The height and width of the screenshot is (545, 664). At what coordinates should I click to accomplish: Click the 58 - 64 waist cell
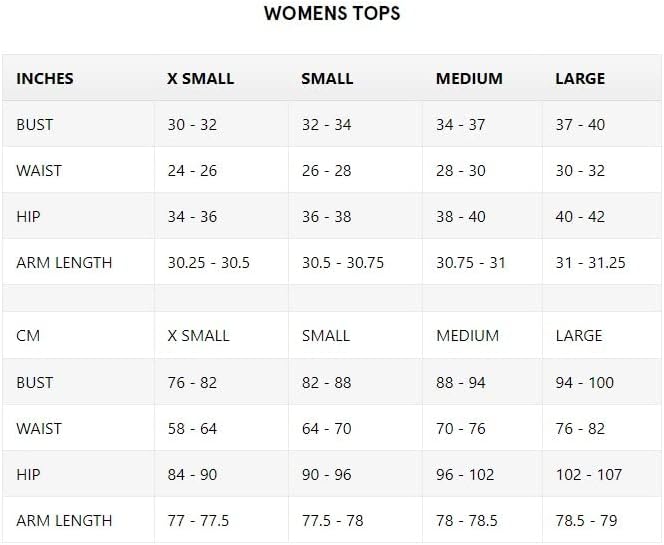pos(221,428)
